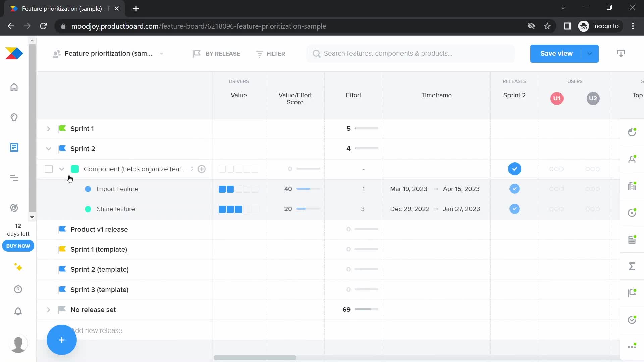The image size is (644, 362).
Task: Open board name dropdown arrow
Action: pos(162,54)
